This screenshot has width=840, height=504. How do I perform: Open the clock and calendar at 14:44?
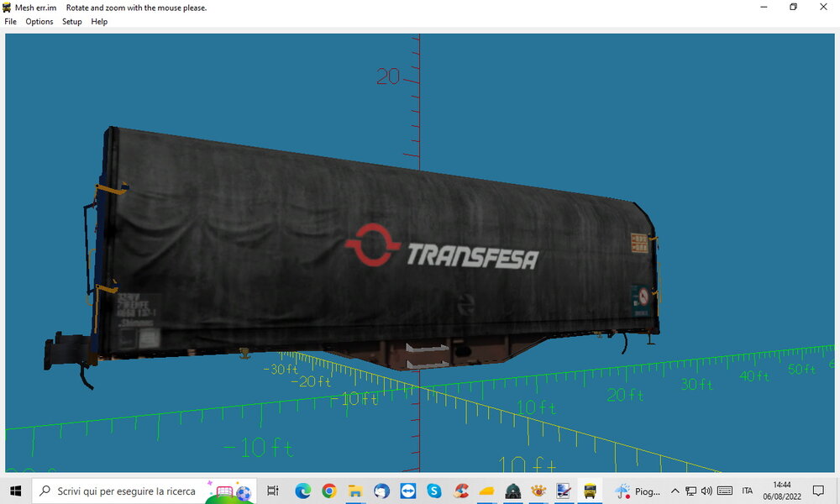[782, 491]
